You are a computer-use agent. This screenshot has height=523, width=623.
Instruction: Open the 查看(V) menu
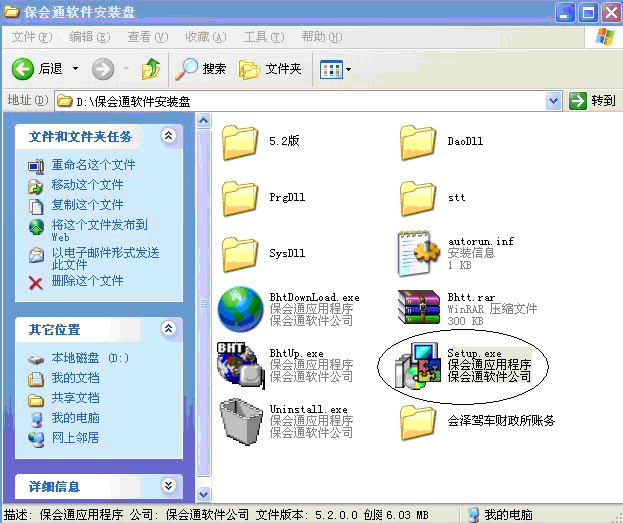click(x=148, y=37)
